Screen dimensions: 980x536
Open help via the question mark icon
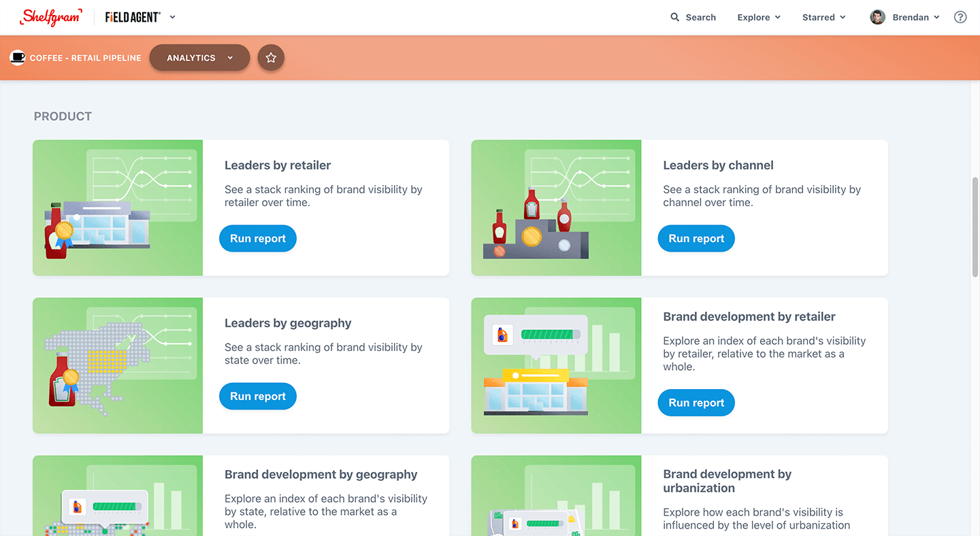coord(960,17)
